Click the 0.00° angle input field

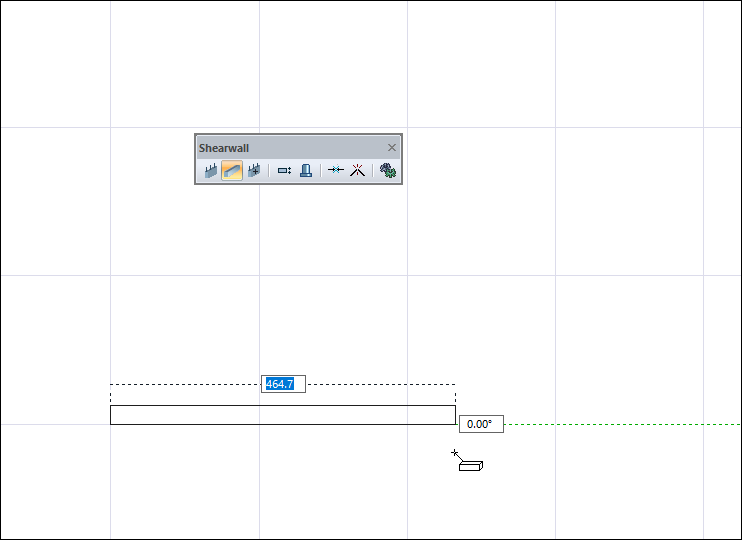tap(481, 424)
